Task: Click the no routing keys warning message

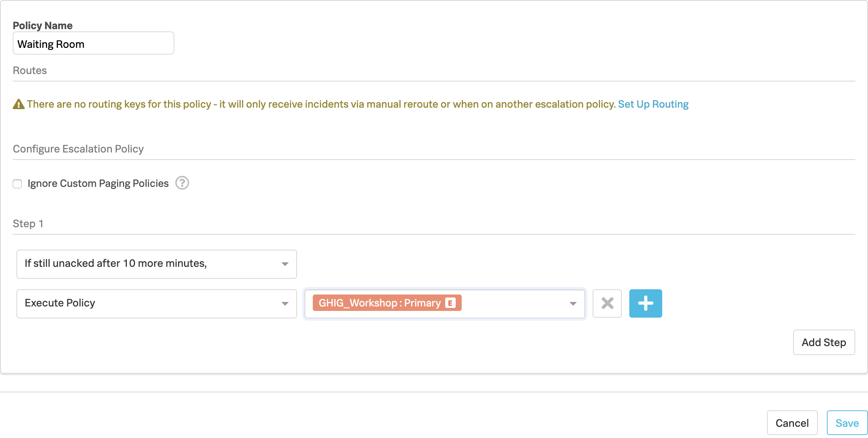Action: point(321,104)
